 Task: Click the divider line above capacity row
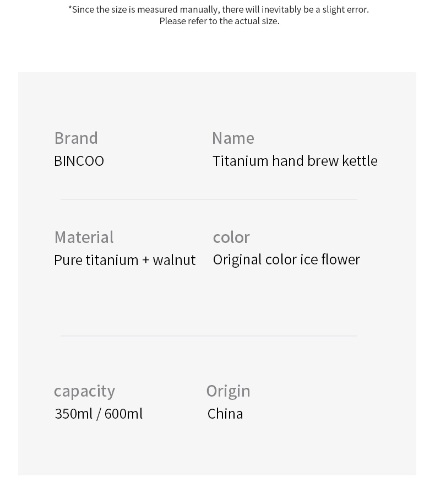pyautogui.click(x=209, y=335)
